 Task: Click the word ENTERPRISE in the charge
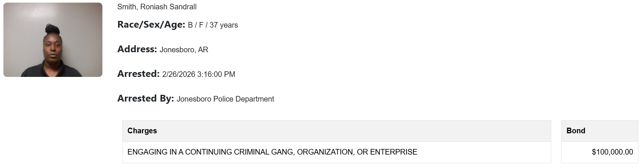click(393, 152)
